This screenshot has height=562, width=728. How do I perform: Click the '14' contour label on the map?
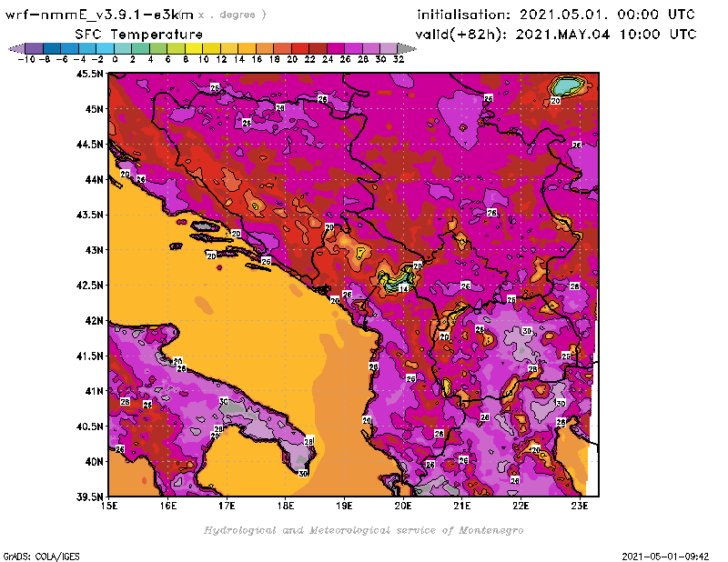pos(403,288)
